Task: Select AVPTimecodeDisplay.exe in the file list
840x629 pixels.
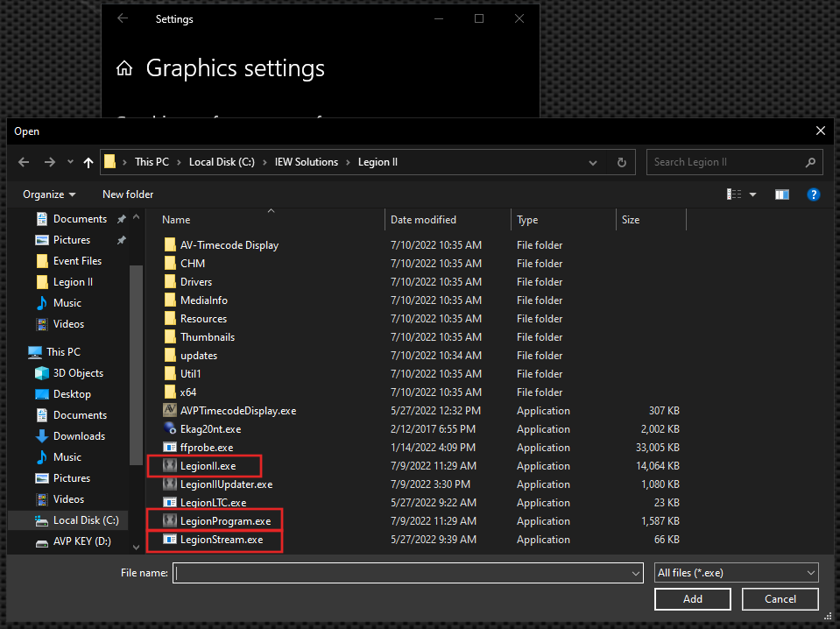Action: 237,411
